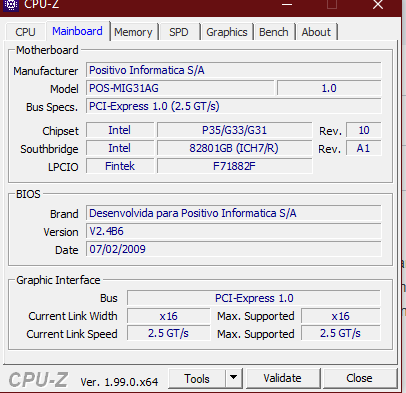
Task: Click the current link speed '2.5 GT/s' field
Action: (x=169, y=333)
